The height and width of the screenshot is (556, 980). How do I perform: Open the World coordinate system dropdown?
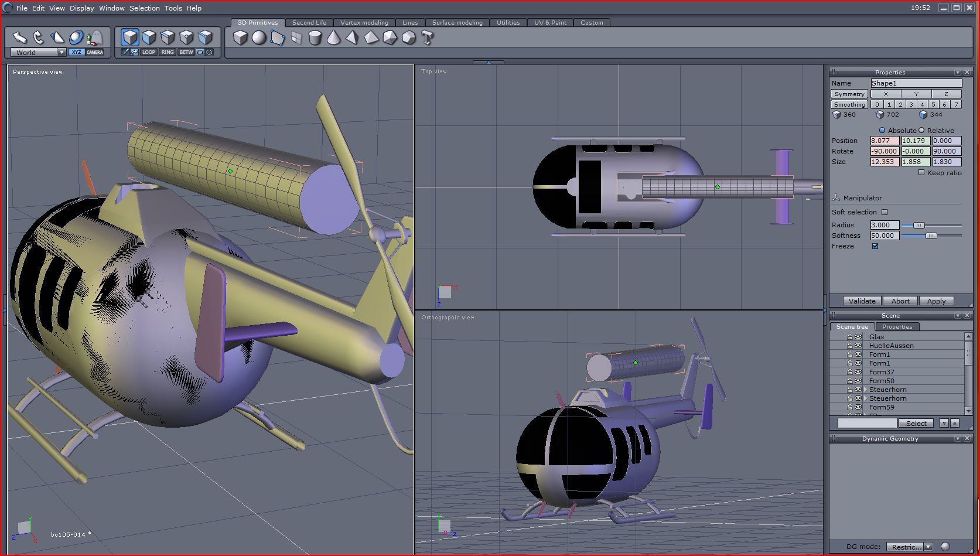tap(62, 53)
